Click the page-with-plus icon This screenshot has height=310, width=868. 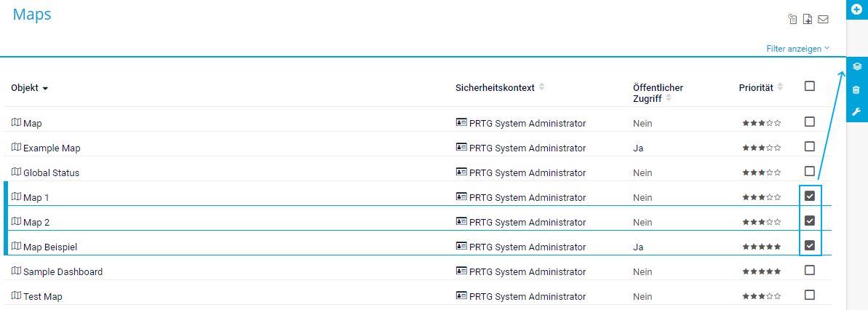tap(808, 19)
